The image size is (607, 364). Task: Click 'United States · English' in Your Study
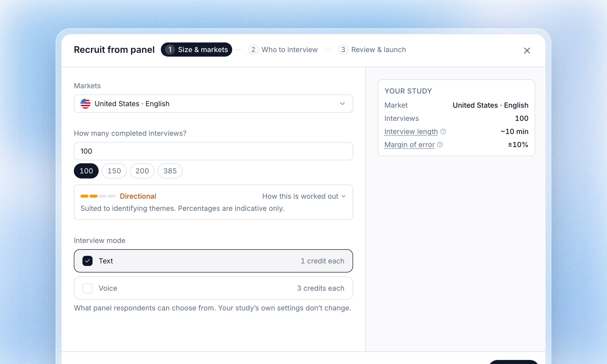tap(490, 105)
